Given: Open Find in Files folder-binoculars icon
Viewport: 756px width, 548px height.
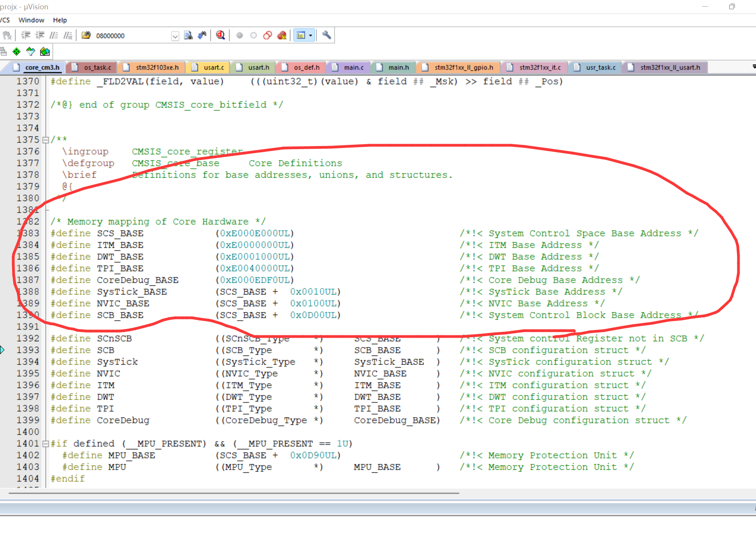Looking at the screenshot, I should (x=86, y=35).
